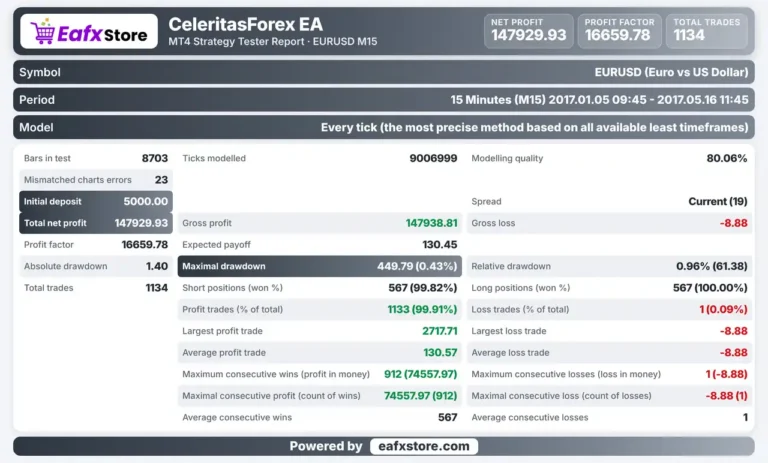The width and height of the screenshot is (768, 463).
Task: Click Total net profit value in table
Action: click(141, 223)
